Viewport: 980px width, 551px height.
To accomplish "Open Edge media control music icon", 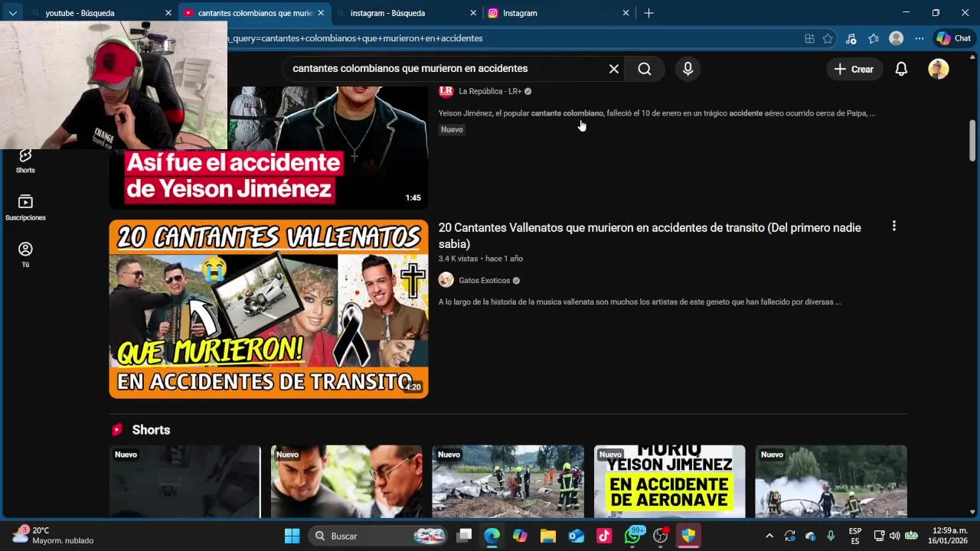I will coord(851,38).
